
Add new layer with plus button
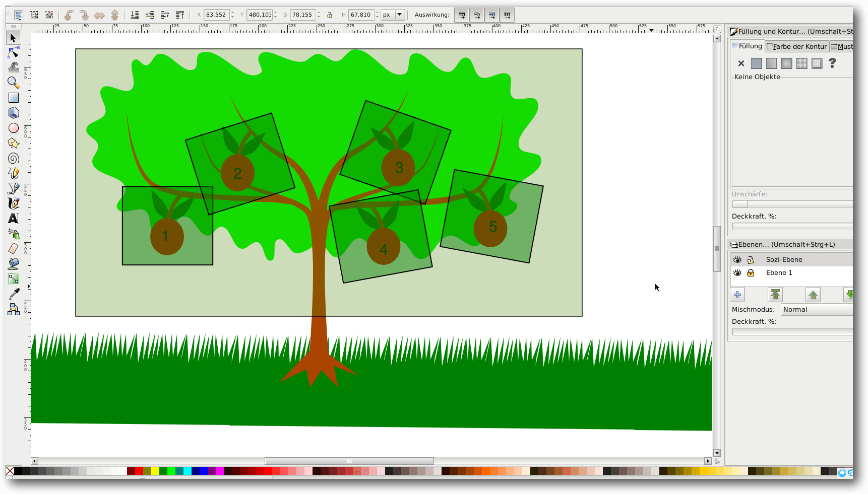click(x=737, y=295)
